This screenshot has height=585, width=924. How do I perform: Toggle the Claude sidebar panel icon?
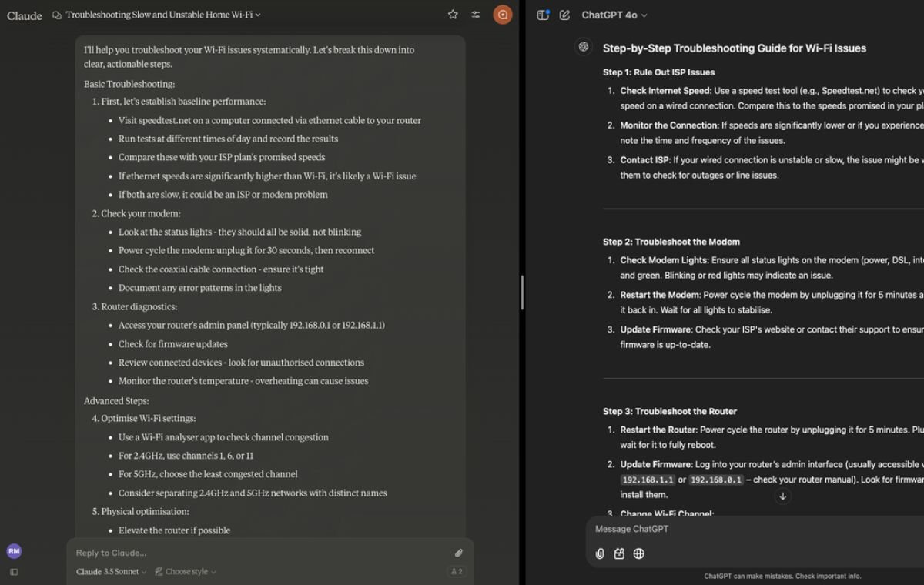pos(14,572)
